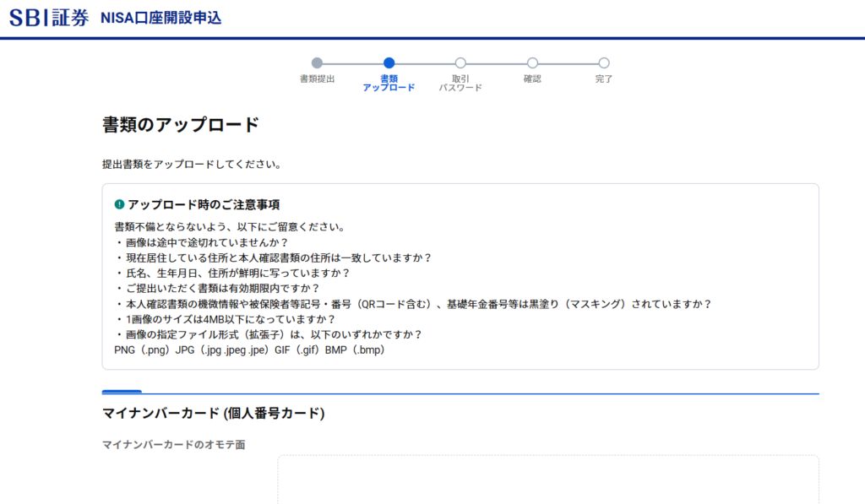Select the 書類アップロード step label
Screen dimensions: 865x504
389,83
